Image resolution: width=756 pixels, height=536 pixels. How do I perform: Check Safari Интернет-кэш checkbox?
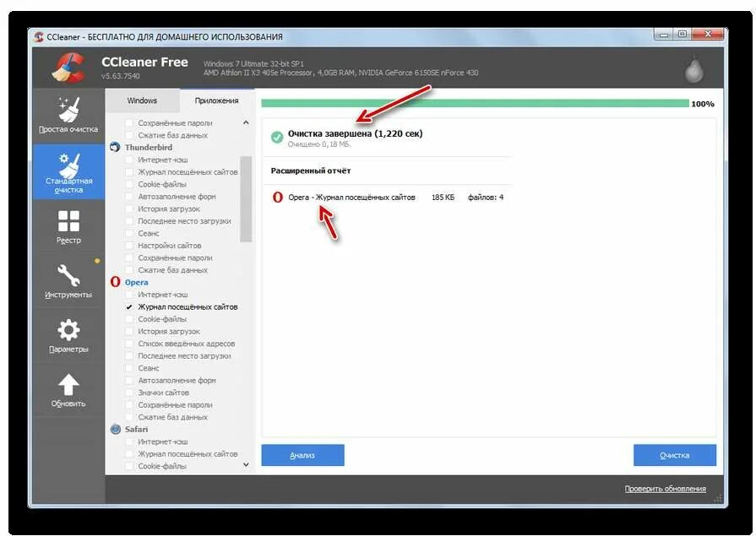(128, 441)
